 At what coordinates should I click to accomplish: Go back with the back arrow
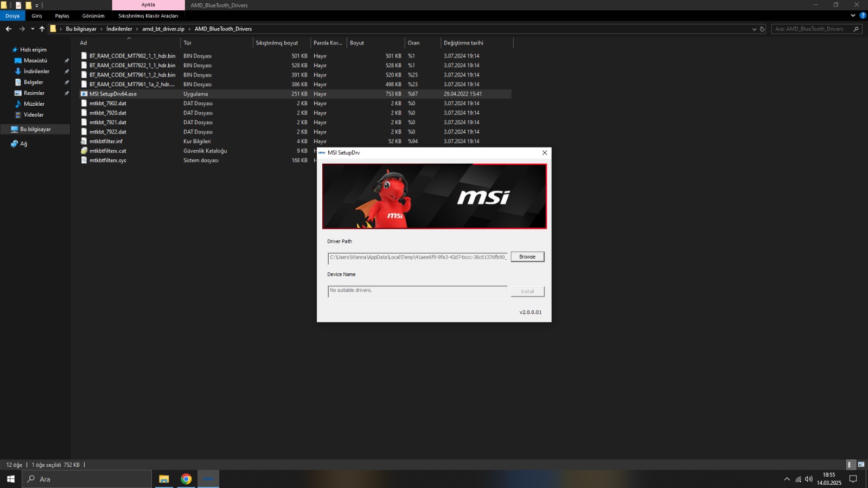coord(9,29)
